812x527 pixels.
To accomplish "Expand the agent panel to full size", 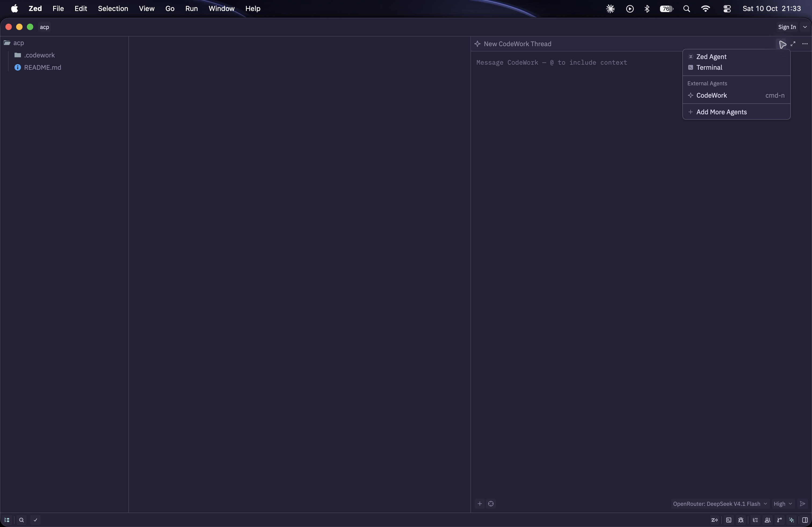I will pyautogui.click(x=793, y=44).
